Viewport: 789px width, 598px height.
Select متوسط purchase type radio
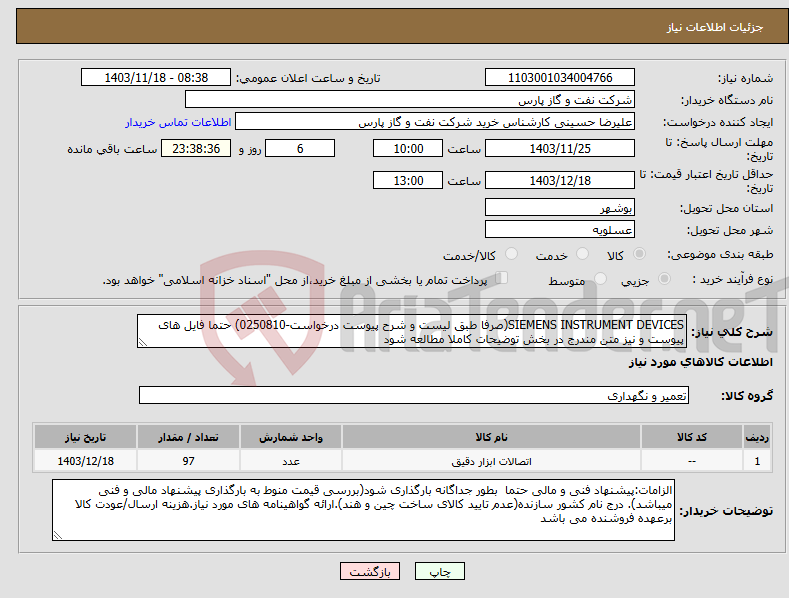[x=600, y=279]
